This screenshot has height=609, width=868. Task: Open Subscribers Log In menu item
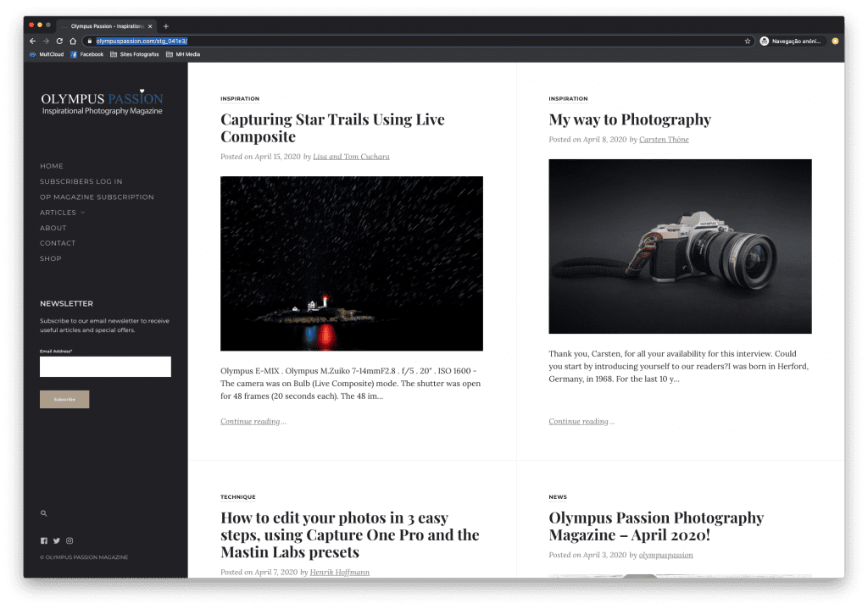(81, 181)
